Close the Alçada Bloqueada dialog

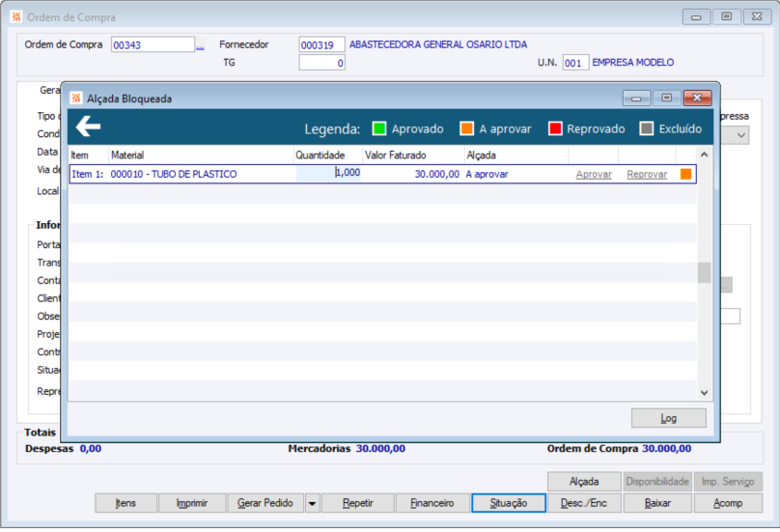point(697,98)
